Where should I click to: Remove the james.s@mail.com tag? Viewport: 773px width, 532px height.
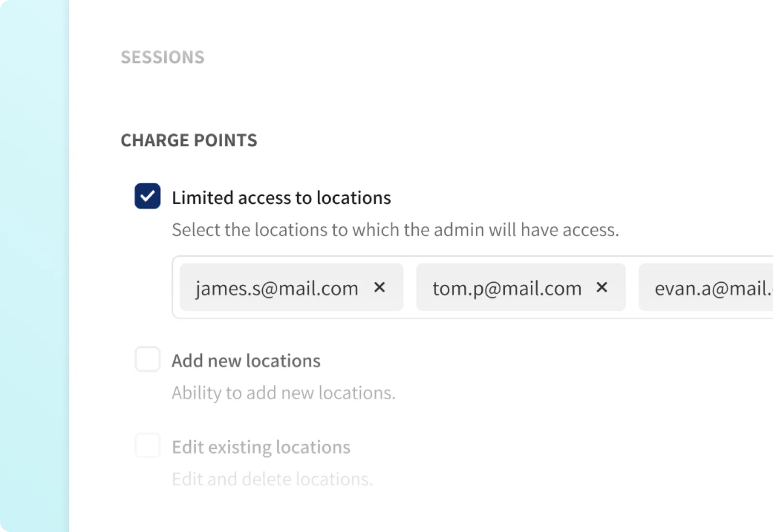click(x=380, y=288)
